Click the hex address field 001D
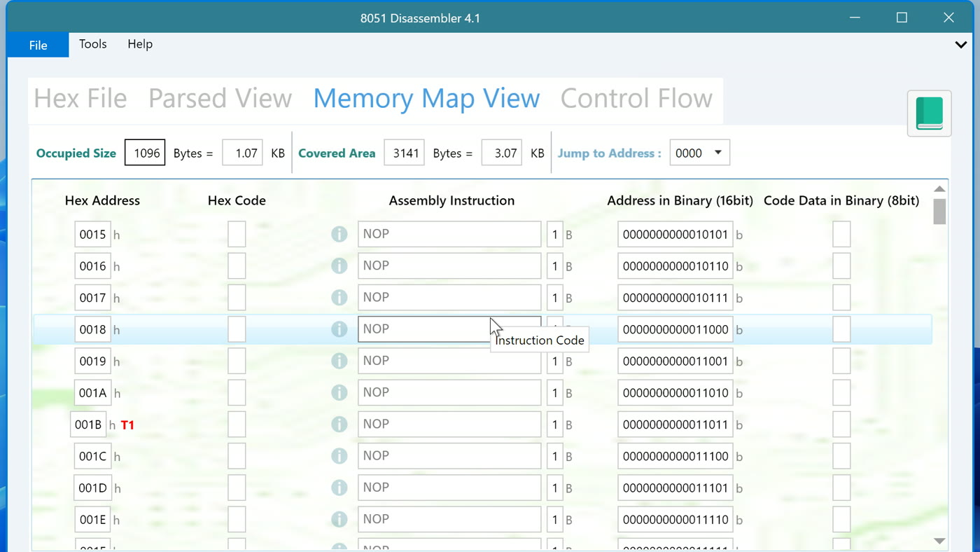 pos(92,488)
